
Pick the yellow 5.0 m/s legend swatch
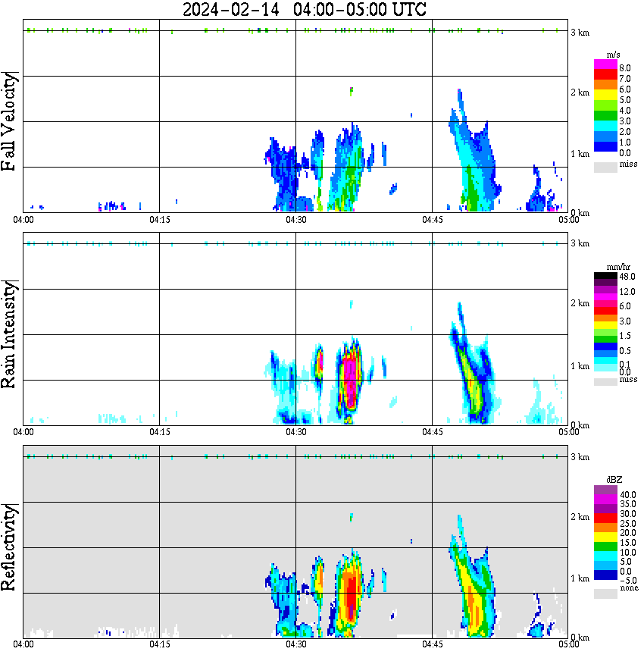[605, 95]
